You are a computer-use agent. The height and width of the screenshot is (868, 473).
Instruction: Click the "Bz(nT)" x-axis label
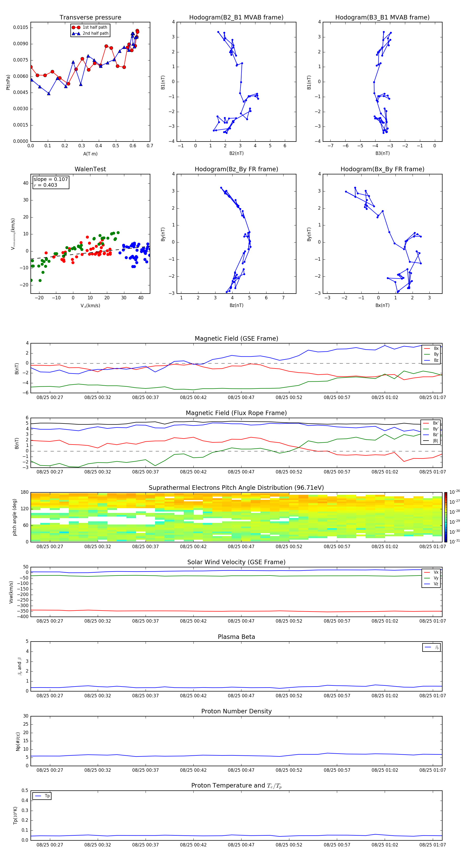coord(236,305)
